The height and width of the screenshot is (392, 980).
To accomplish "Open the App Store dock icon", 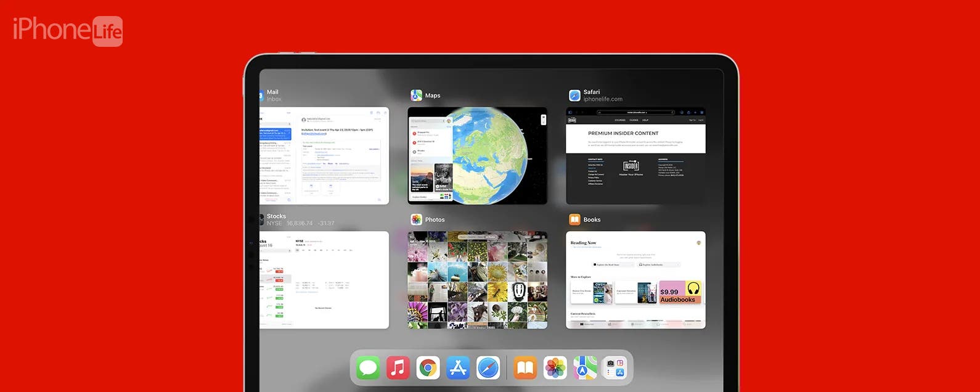I will click(458, 368).
